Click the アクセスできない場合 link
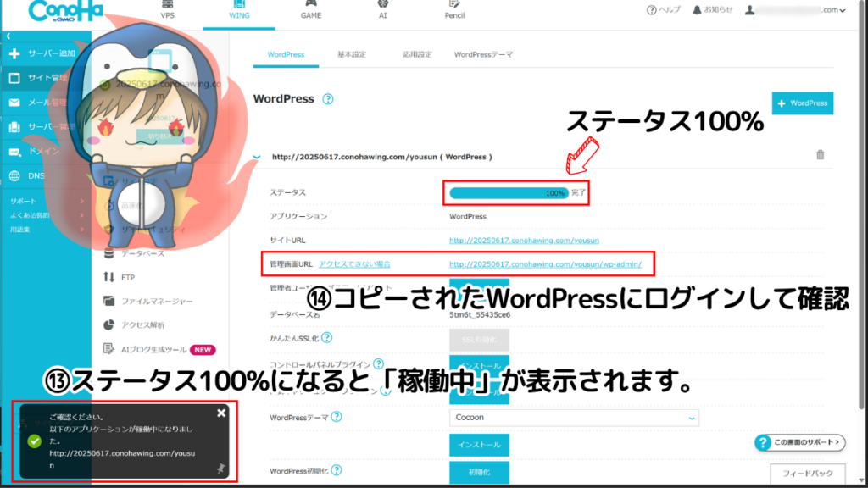868x488 pixels. (x=354, y=264)
